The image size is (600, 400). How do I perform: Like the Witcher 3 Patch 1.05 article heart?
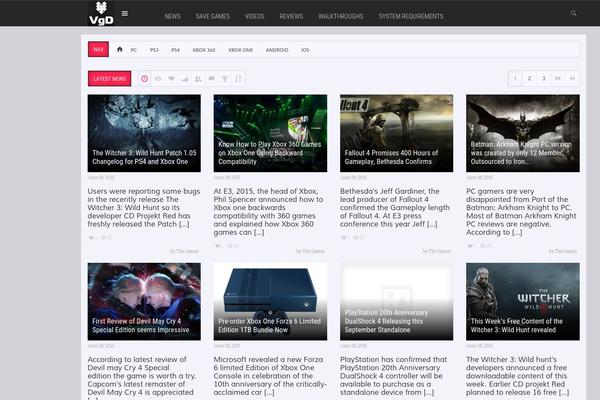91,238
